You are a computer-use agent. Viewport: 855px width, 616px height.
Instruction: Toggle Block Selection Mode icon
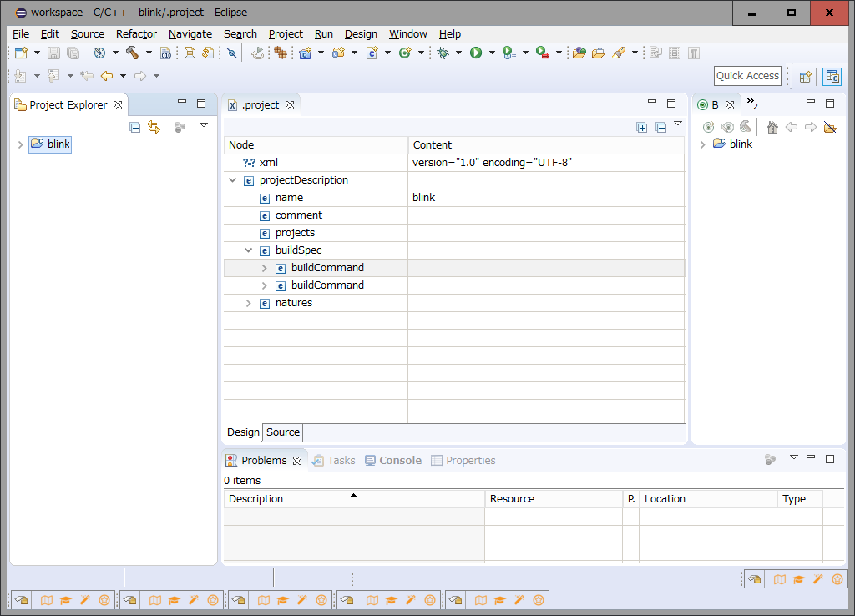[675, 53]
